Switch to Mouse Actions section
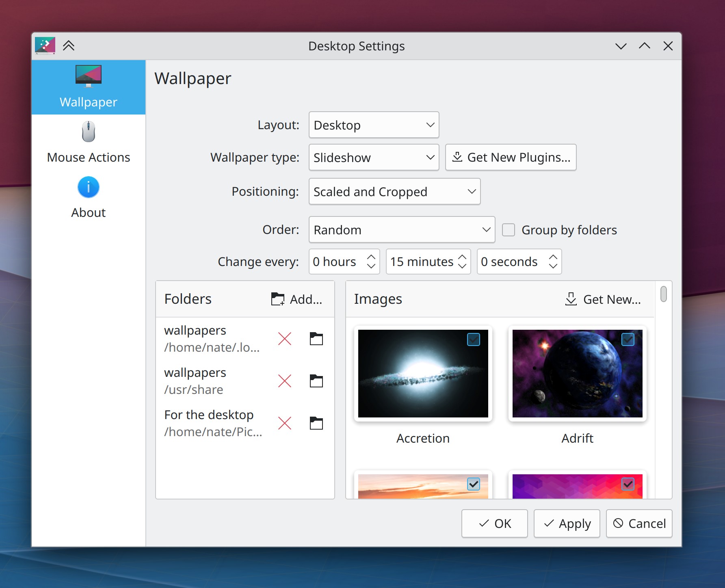 (89, 143)
